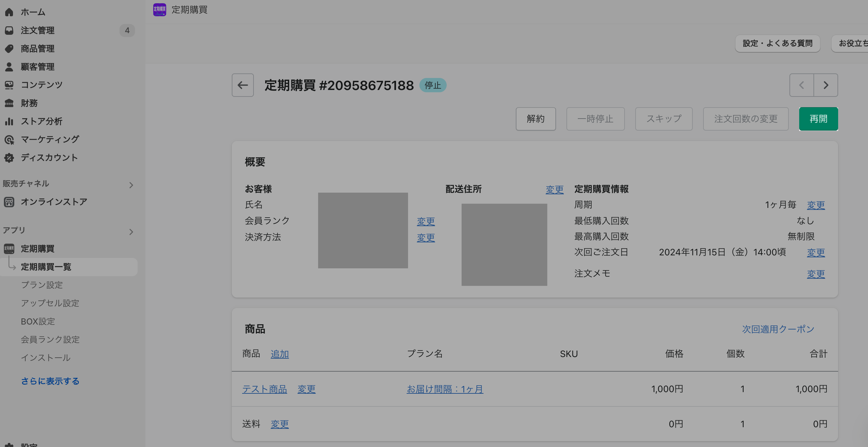Click the 顧客管理 person icon
The image size is (868, 447).
click(x=9, y=67)
